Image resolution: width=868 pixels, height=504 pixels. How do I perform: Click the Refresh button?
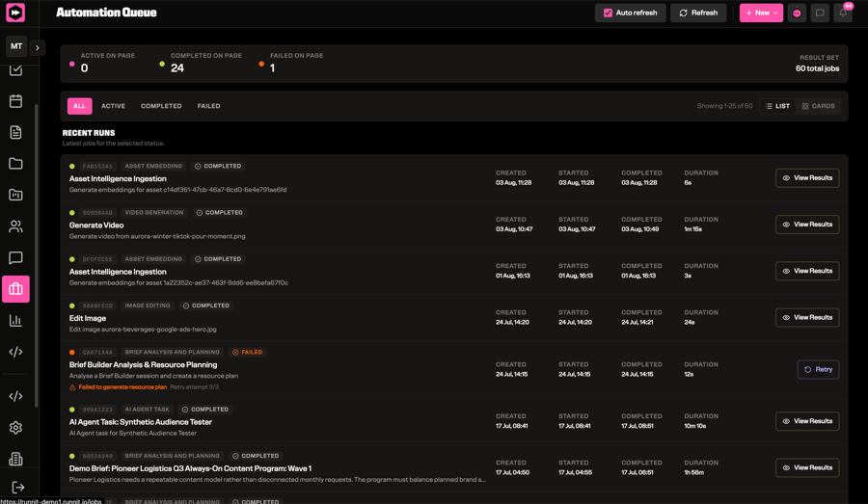[698, 13]
